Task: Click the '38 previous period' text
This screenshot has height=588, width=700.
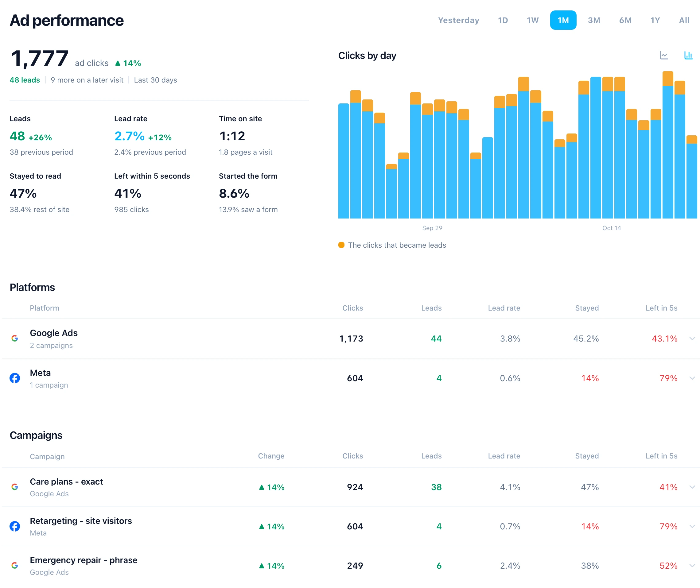Action: [41, 152]
